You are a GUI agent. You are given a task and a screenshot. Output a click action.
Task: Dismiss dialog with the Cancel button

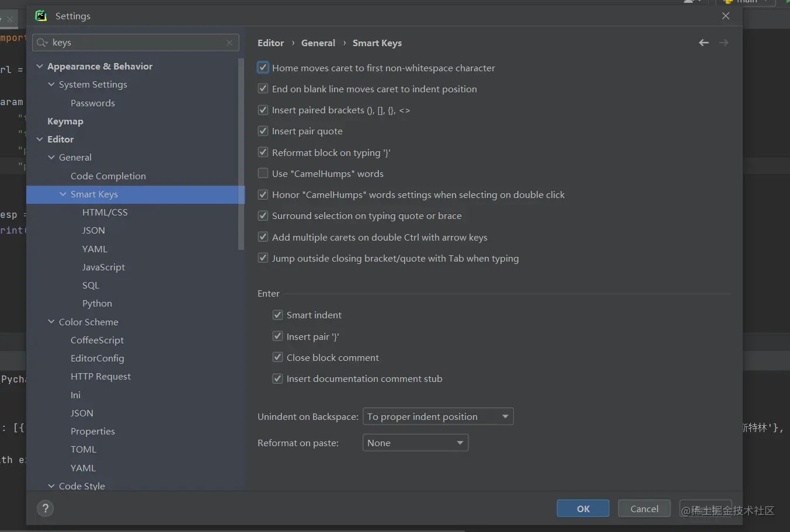coord(644,509)
